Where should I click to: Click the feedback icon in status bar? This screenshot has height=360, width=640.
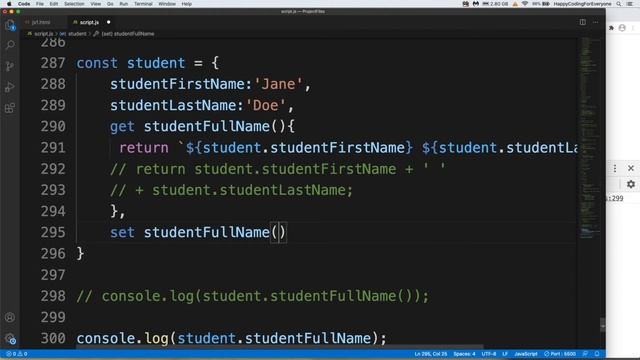585,354
